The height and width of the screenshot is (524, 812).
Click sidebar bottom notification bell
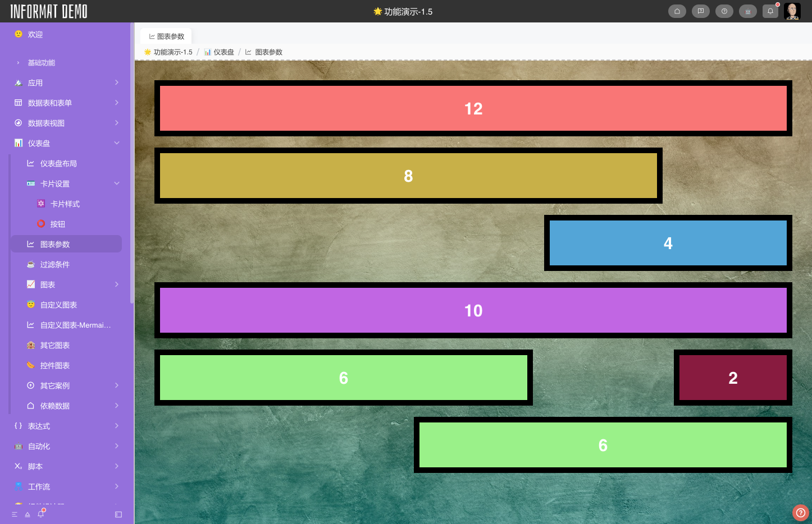click(x=40, y=514)
